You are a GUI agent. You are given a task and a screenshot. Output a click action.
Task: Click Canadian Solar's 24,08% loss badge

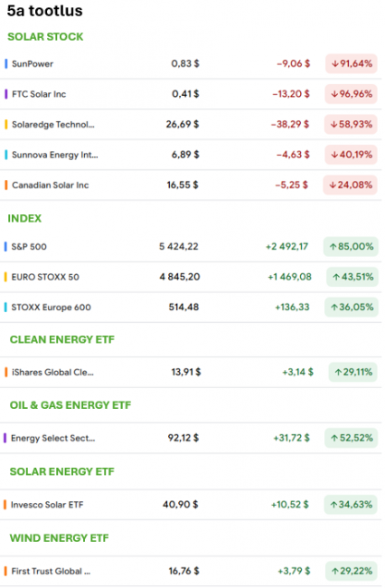[x=350, y=185]
